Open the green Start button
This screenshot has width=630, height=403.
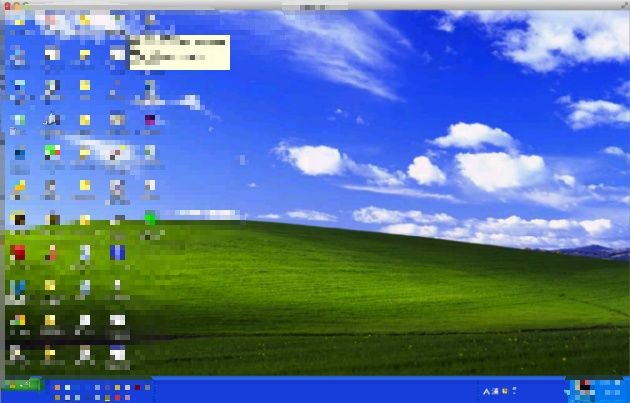pos(22,385)
